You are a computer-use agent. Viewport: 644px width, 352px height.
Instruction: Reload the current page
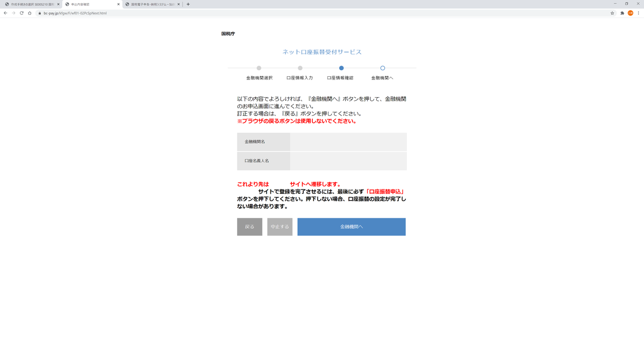click(21, 13)
